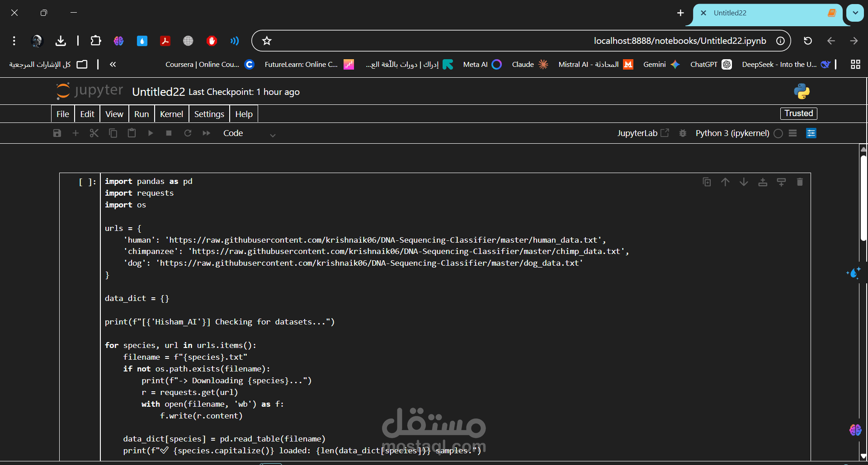Open the Claude bookmark

click(x=530, y=65)
